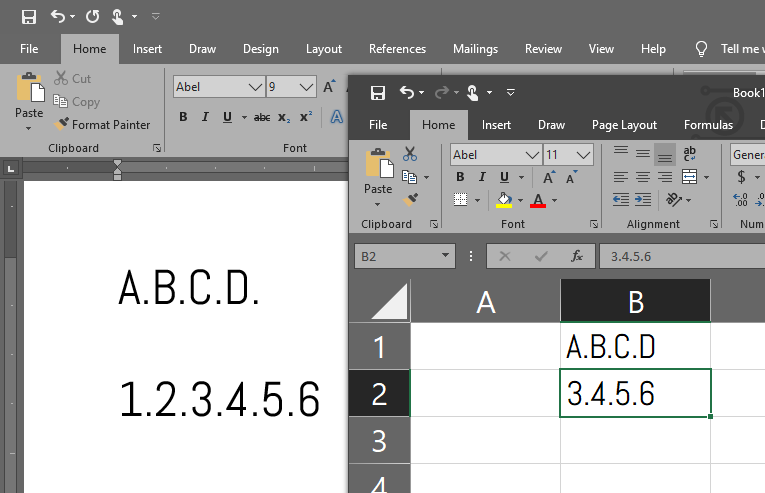The width and height of the screenshot is (765, 493).
Task: Toggle Underline in Word ribbon
Action: (227, 117)
